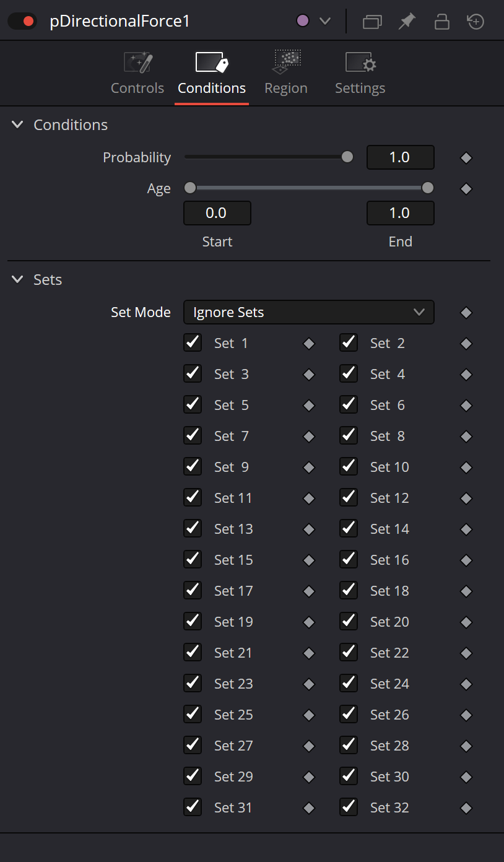Open the Set Mode dropdown
The height and width of the screenshot is (862, 504).
pos(309,312)
